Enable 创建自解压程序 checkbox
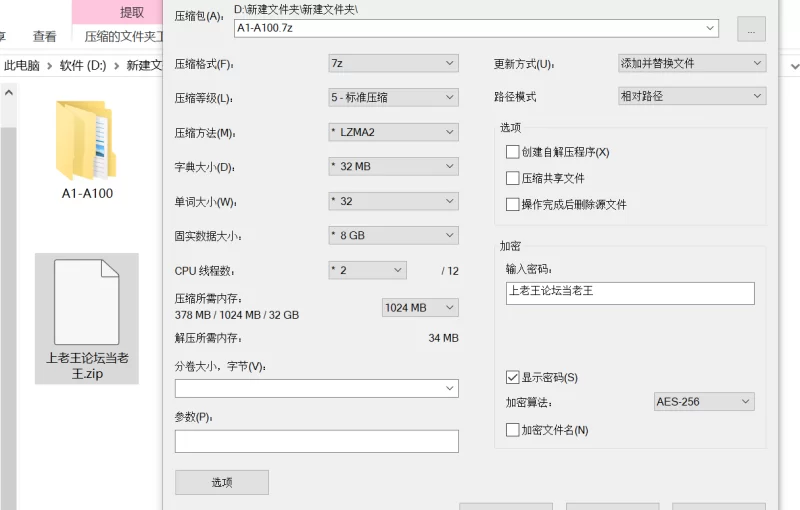Screen dimensions: 800x510 click(512, 152)
